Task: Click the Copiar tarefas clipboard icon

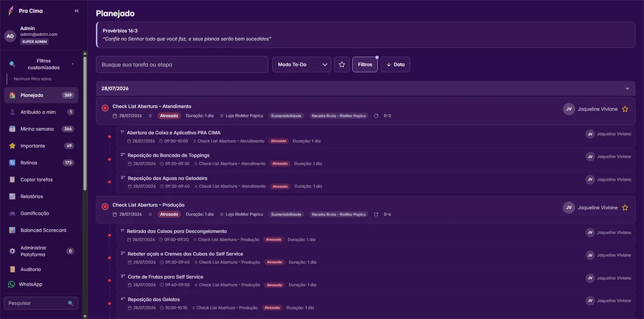Action: tap(12, 180)
